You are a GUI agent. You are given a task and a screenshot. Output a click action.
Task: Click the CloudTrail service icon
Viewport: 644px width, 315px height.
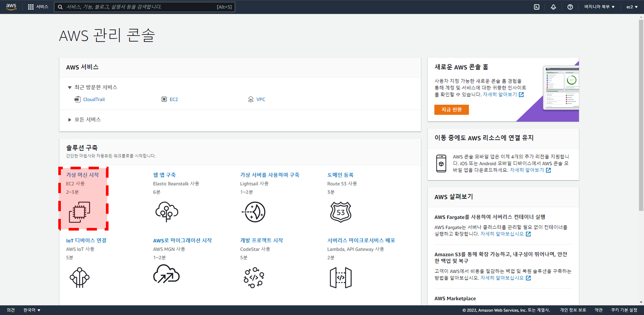tap(77, 99)
